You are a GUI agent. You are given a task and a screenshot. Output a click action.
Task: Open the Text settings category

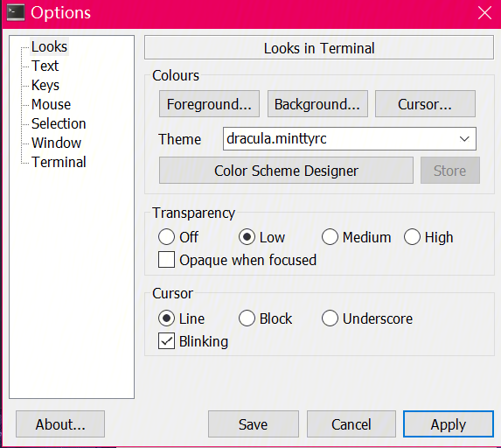tap(45, 66)
